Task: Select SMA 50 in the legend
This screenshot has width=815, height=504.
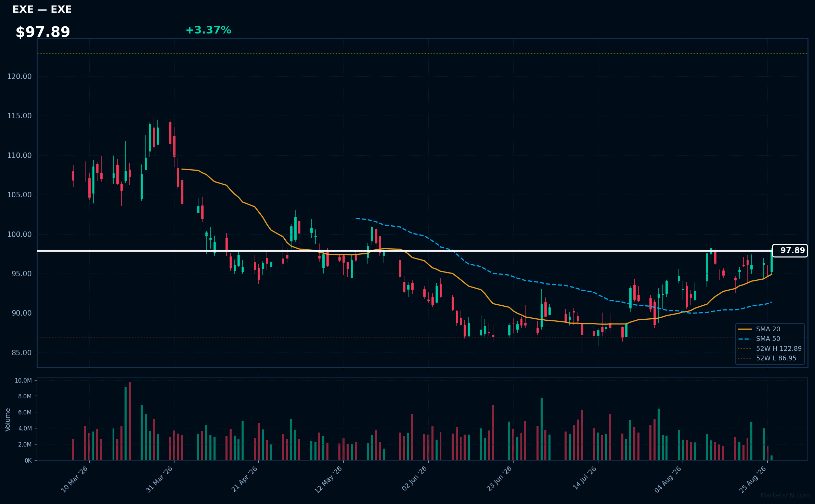Action: (x=759, y=339)
